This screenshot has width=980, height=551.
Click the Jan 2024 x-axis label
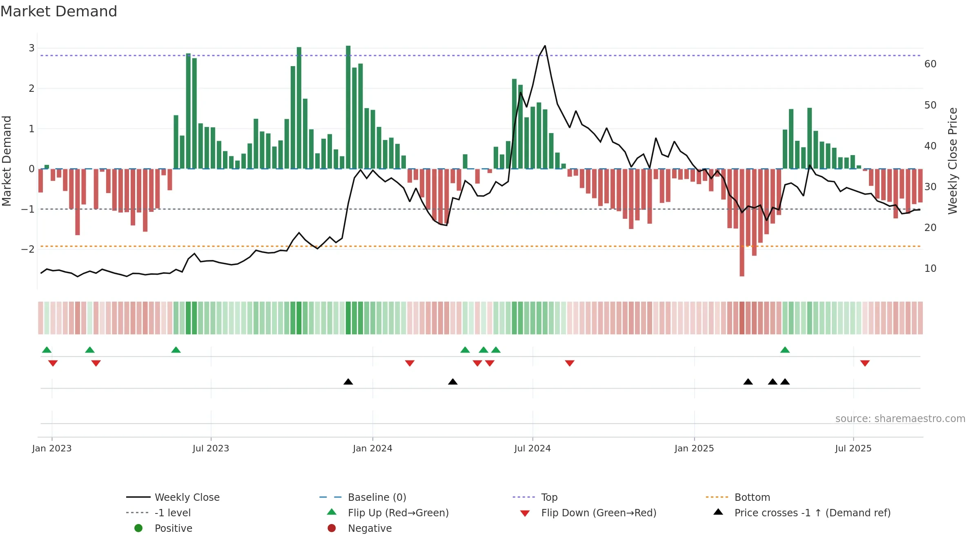click(373, 449)
